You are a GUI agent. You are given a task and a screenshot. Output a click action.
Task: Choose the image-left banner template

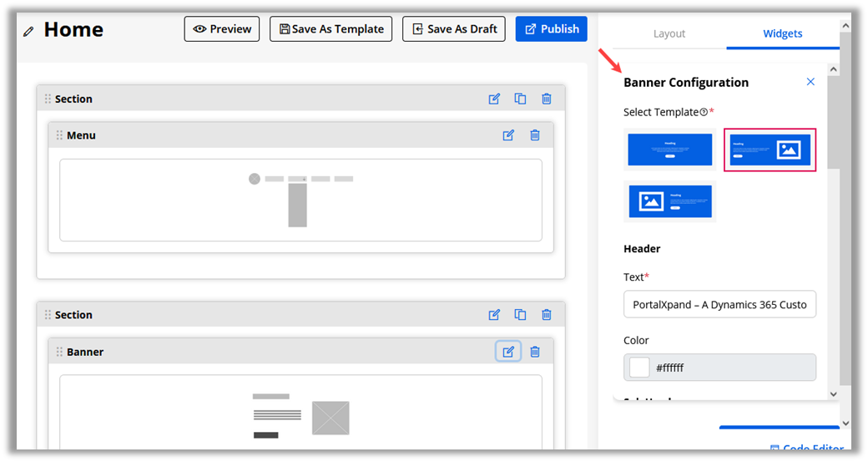click(x=670, y=201)
